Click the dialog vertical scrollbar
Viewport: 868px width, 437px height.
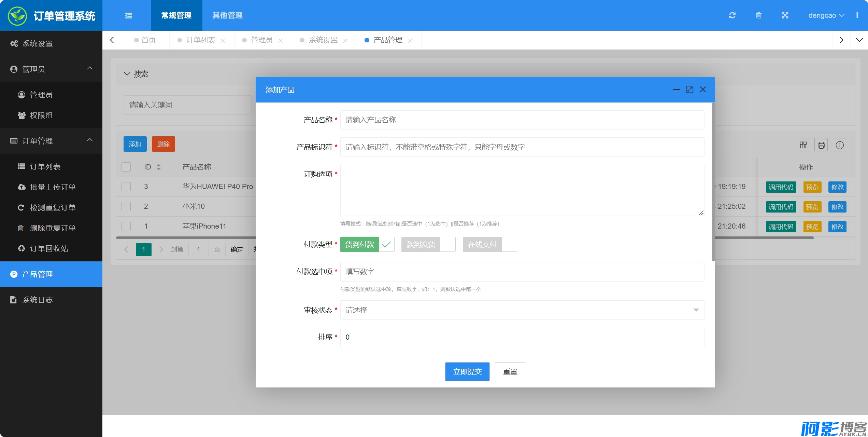(713, 182)
